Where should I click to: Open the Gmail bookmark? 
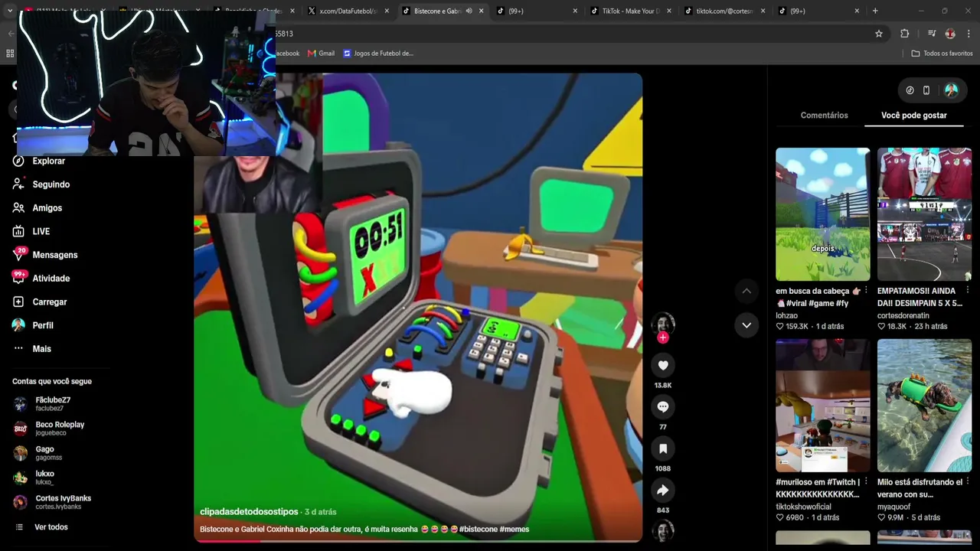pos(321,54)
